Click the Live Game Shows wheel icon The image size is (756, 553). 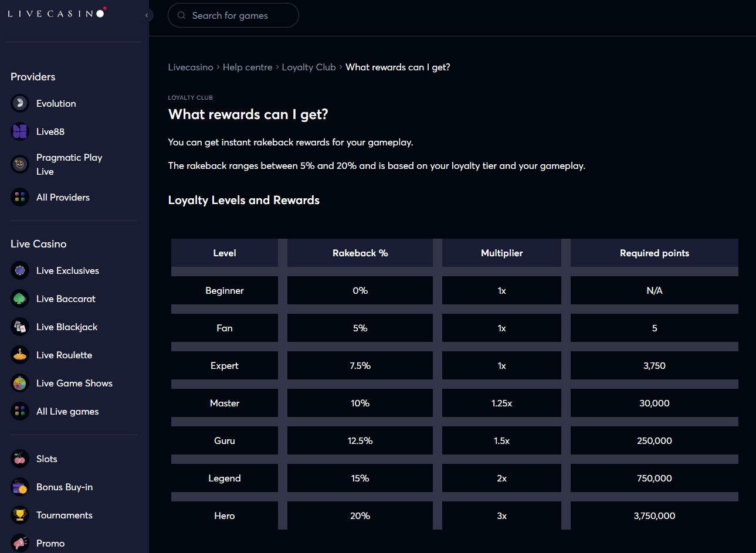click(20, 384)
